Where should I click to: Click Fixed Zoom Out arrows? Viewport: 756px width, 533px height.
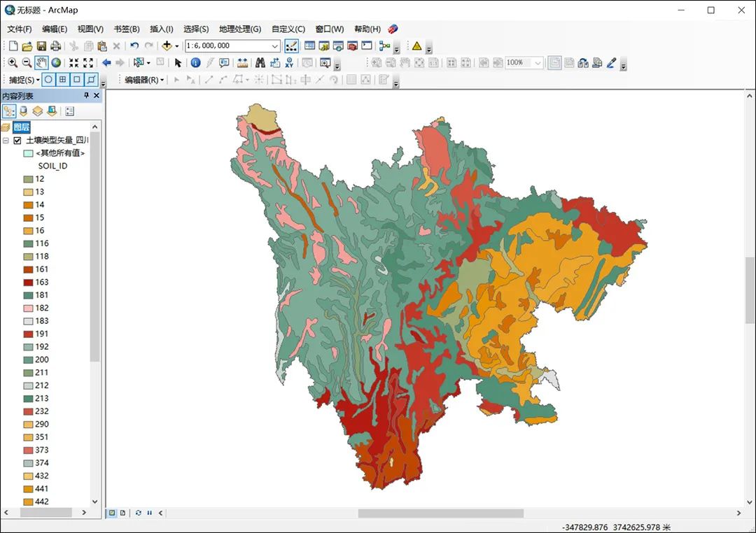tap(88, 63)
